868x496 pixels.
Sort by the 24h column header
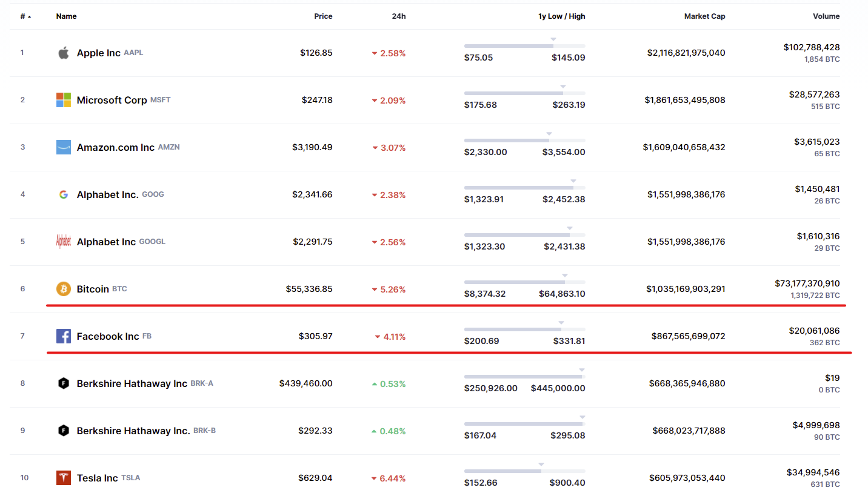point(399,16)
